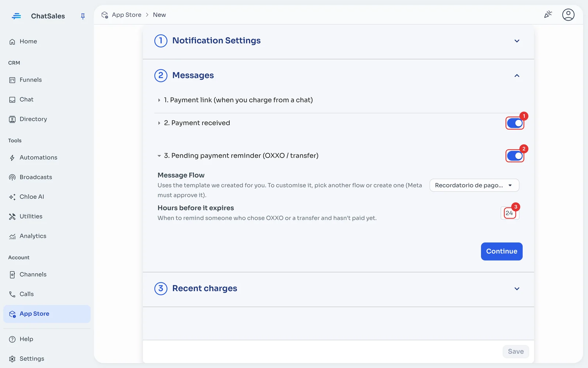Click the Channels device icon
588x368 pixels.
coord(12,275)
